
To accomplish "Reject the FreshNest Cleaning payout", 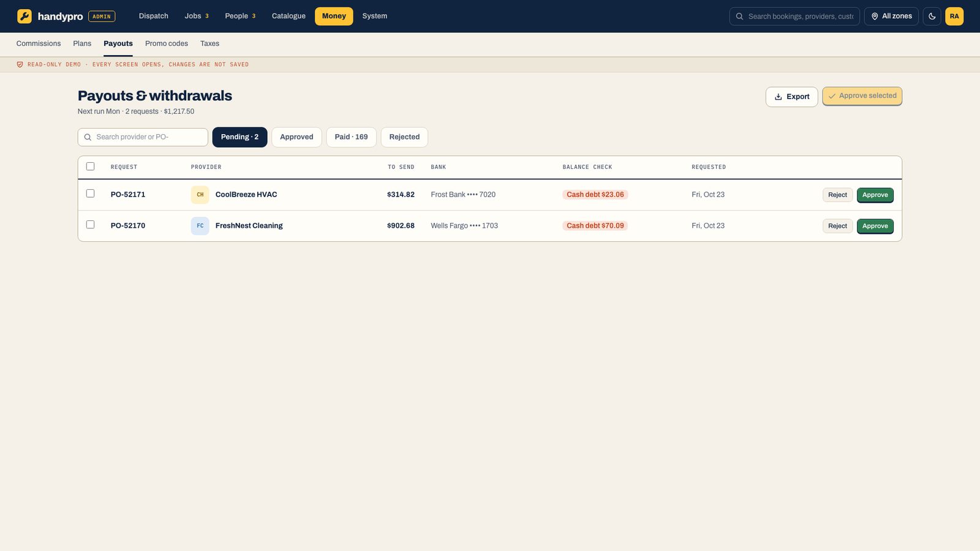I will [x=837, y=226].
